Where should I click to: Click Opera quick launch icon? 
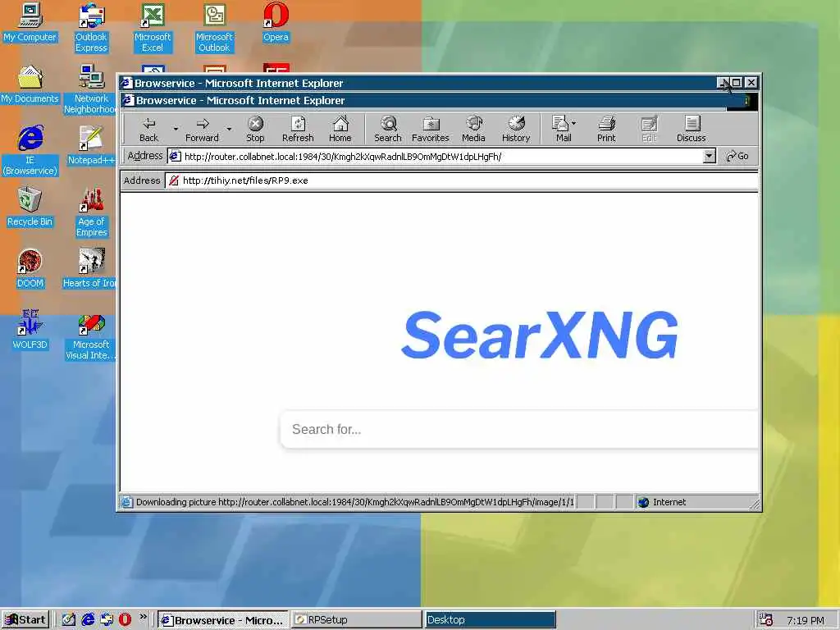tap(125, 620)
